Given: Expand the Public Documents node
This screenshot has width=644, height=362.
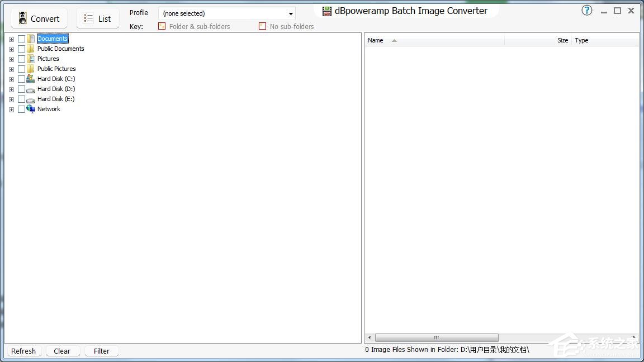Looking at the screenshot, I should (x=12, y=49).
